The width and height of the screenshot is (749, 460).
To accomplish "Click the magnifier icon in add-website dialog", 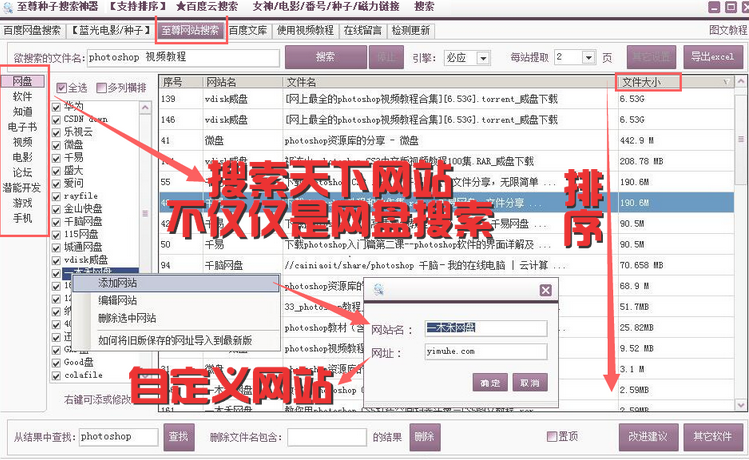I will 379,289.
